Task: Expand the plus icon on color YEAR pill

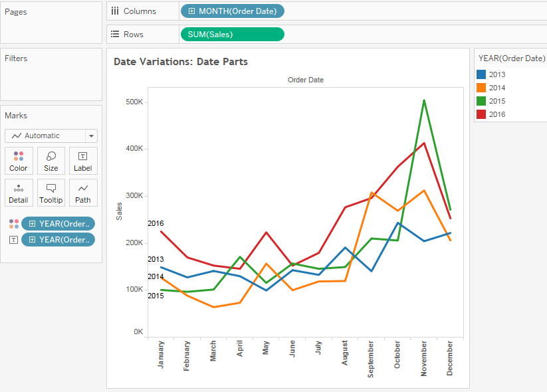Action: click(32, 224)
